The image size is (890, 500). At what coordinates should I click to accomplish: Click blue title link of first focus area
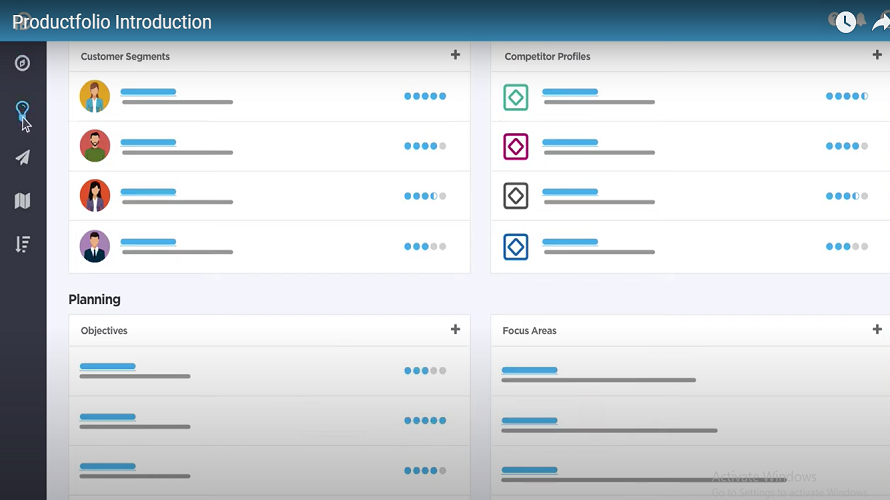[x=530, y=370]
